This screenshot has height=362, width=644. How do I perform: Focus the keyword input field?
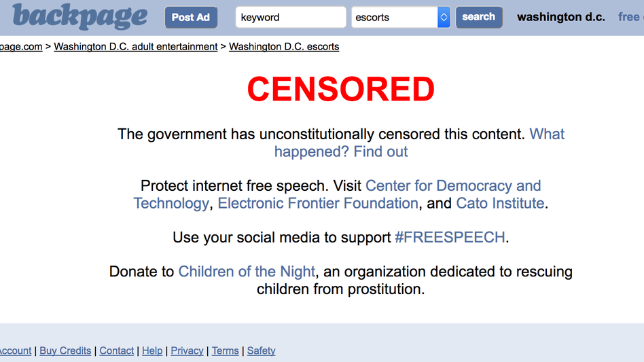point(291,17)
